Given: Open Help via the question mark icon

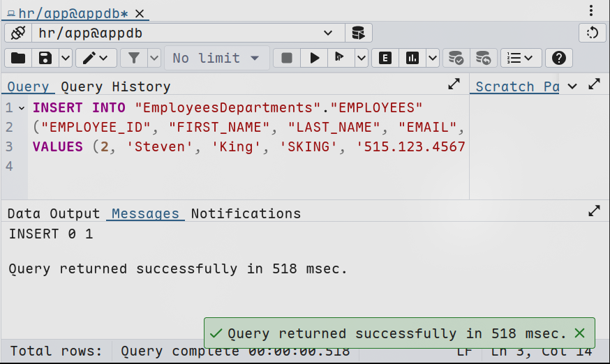Looking at the screenshot, I should pyautogui.click(x=558, y=58).
